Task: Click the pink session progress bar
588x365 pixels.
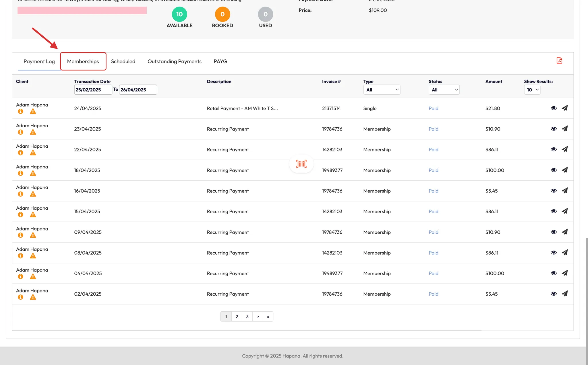Action: 82,11
